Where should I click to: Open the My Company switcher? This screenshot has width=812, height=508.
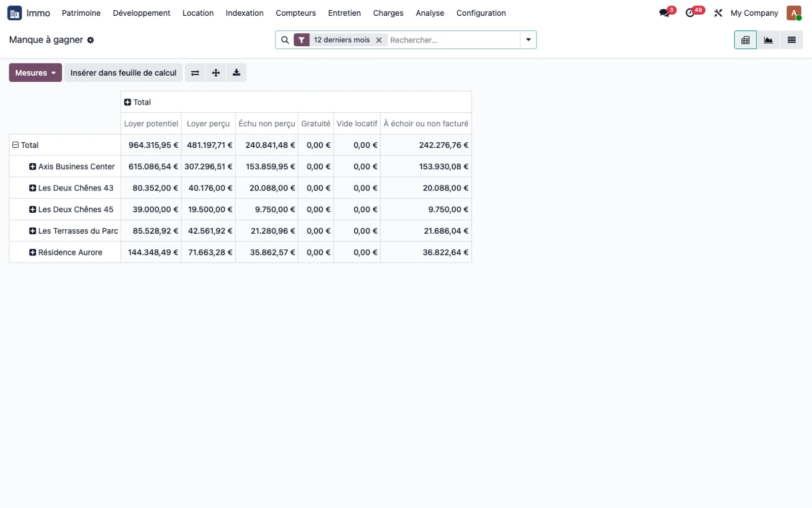754,13
